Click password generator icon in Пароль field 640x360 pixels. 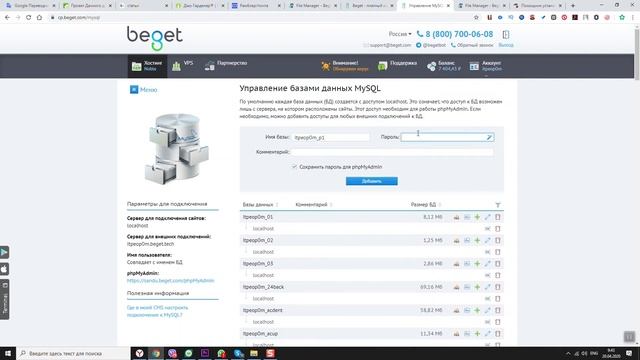(489, 138)
